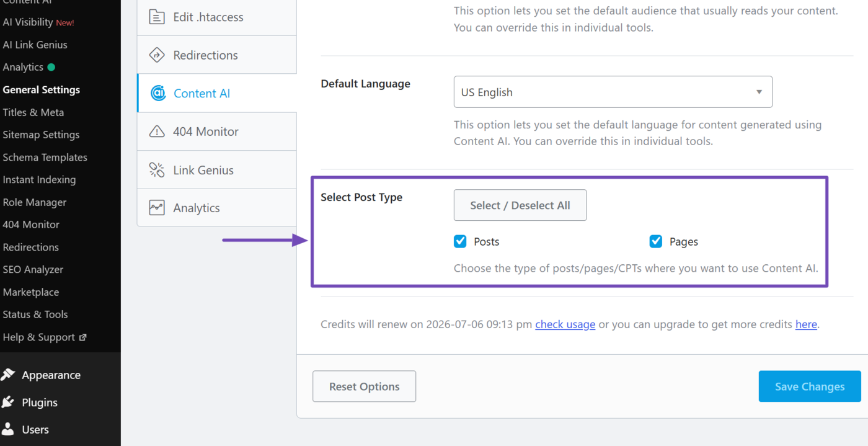868x446 pixels.
Task: Click the Save Changes button
Action: 810,386
